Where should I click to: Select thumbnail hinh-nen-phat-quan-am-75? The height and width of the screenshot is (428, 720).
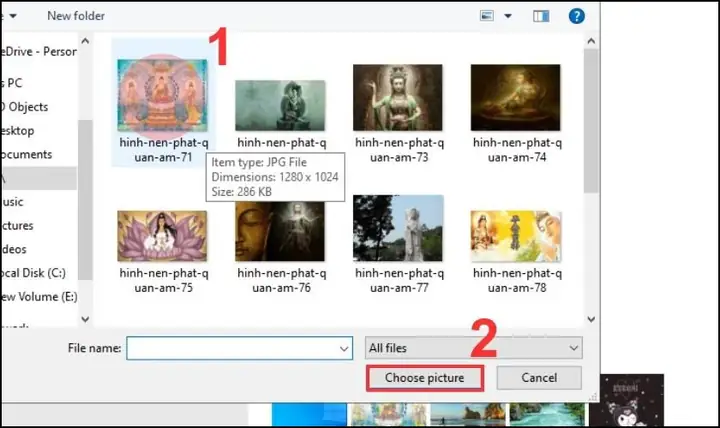coord(162,236)
